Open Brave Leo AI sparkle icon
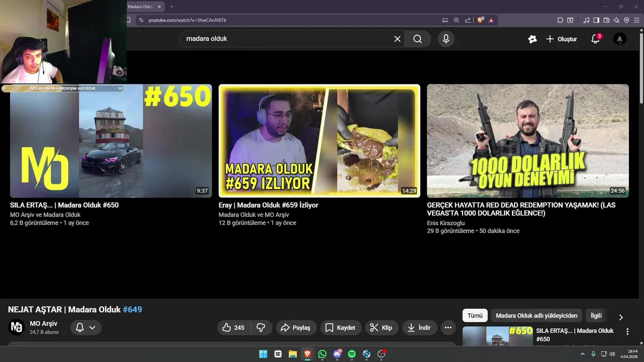The width and height of the screenshot is (644, 362). (616, 20)
